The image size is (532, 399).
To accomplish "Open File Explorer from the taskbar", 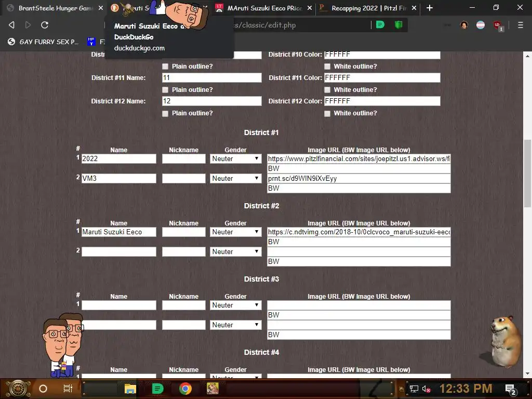I will 130,389.
